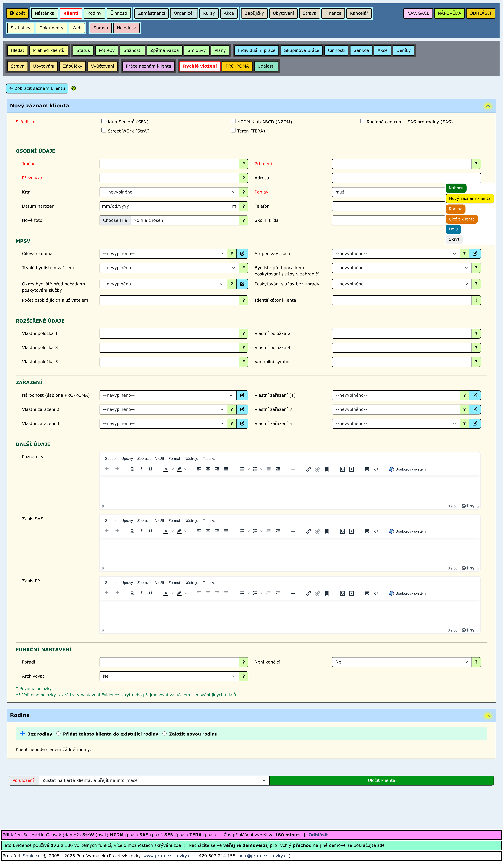504x868 pixels.
Task: Select Založit novou rodinu radio option
Action: click(165, 734)
